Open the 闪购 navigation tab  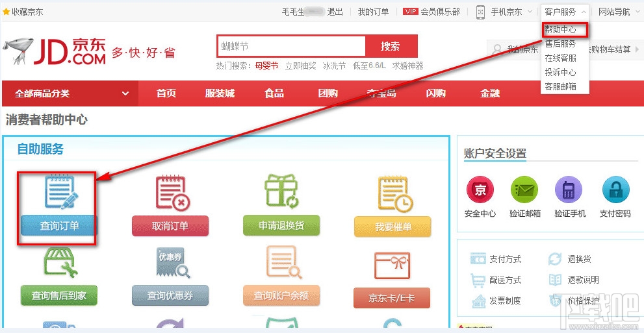436,93
